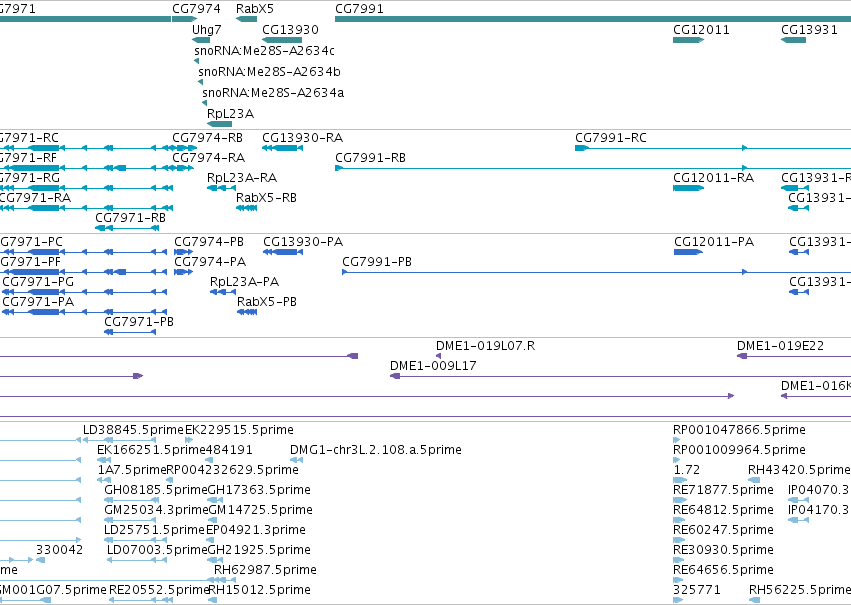
Task: Click protein CG13930-PA
Action: pyautogui.click(x=303, y=242)
